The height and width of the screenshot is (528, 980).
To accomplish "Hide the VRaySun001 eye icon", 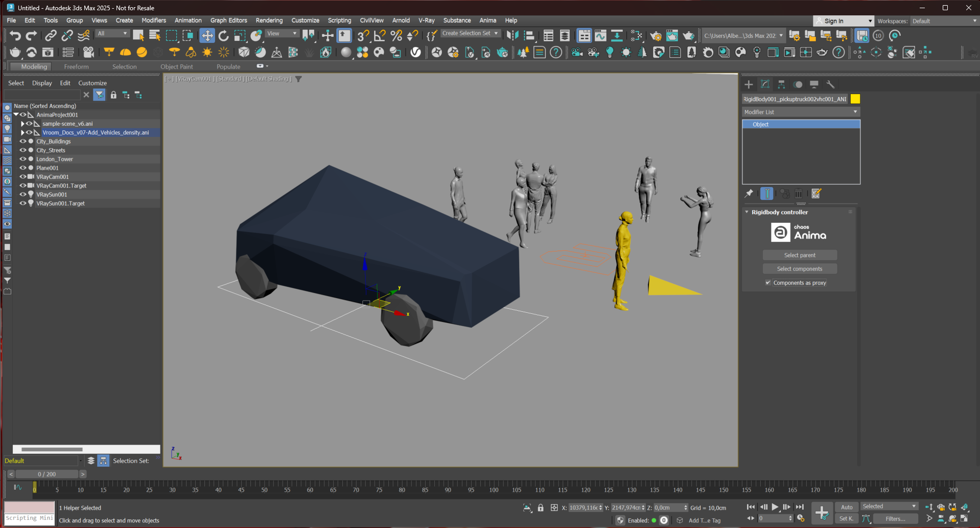I will (x=22, y=194).
